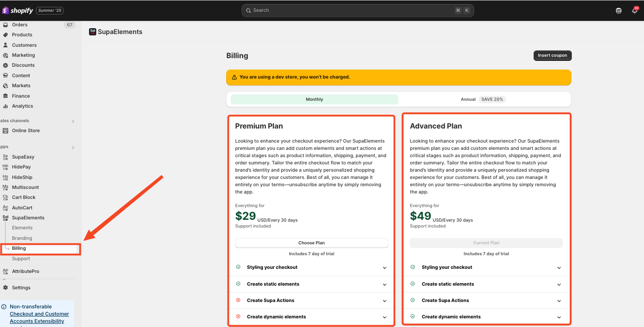This screenshot has height=327, width=644.
Task: Click the HidePay app icon
Action: 5,167
